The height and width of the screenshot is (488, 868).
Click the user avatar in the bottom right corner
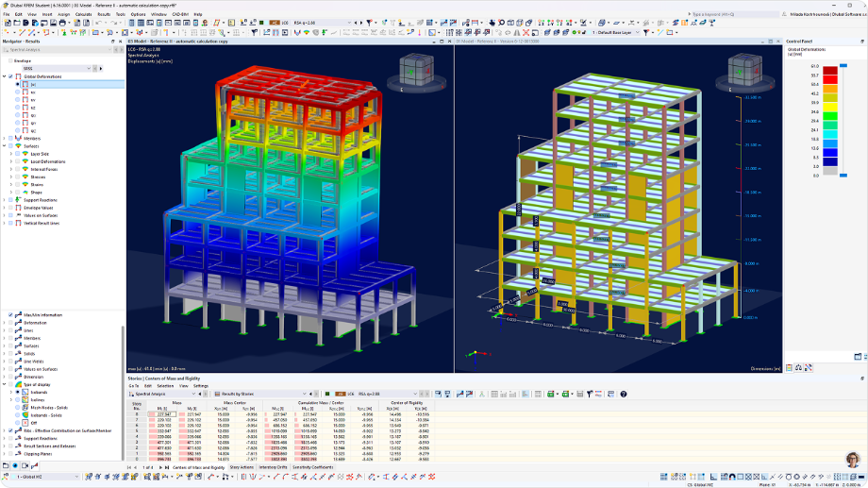(x=853, y=459)
